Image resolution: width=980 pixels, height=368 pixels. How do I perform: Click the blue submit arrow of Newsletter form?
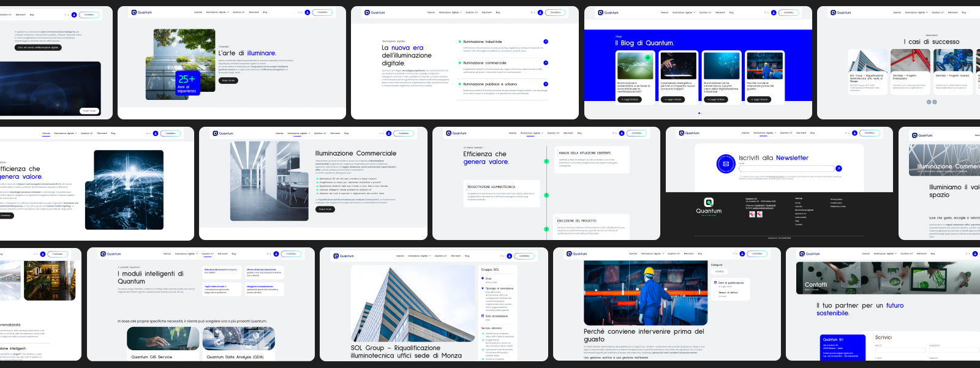[x=839, y=168]
